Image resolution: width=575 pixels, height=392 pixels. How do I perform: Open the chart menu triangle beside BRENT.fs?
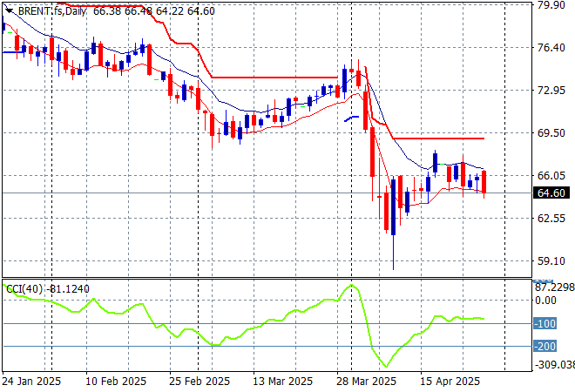pos(7,9)
